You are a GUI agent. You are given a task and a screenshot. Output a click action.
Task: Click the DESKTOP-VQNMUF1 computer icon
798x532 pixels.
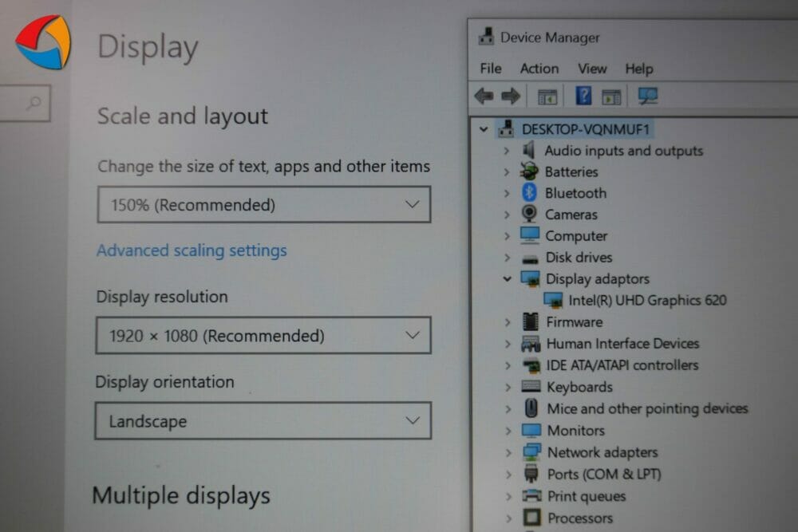click(506, 128)
